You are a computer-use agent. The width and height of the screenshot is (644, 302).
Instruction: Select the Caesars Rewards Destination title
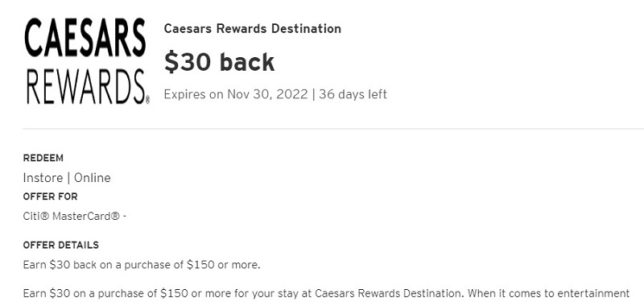click(x=252, y=29)
